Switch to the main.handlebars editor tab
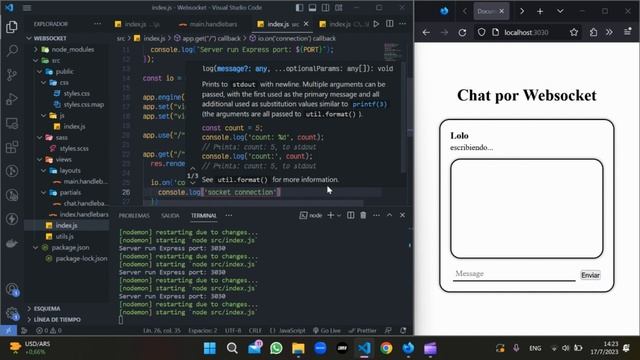 208,24
